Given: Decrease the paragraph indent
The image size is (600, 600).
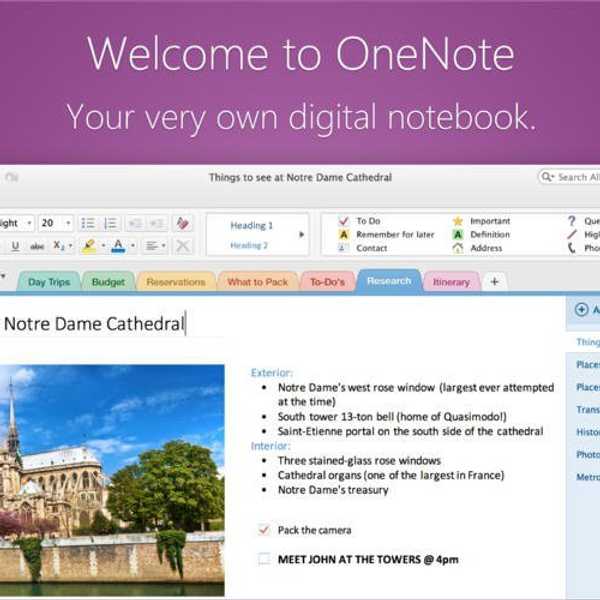Looking at the screenshot, I should pos(135,223).
